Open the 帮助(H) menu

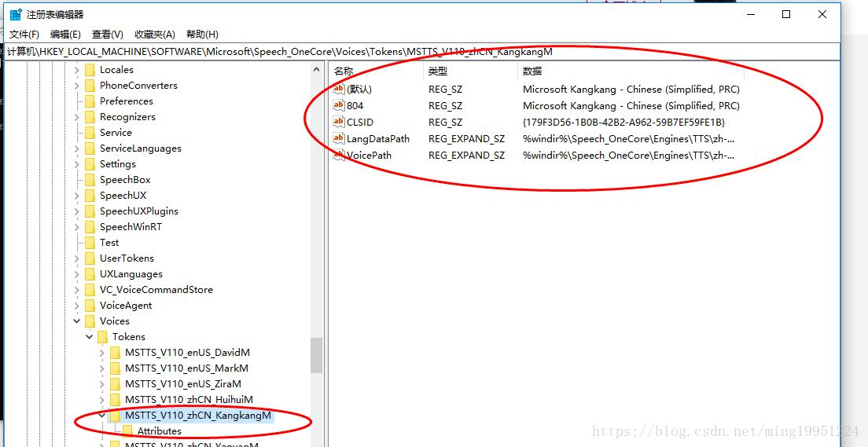(x=202, y=35)
